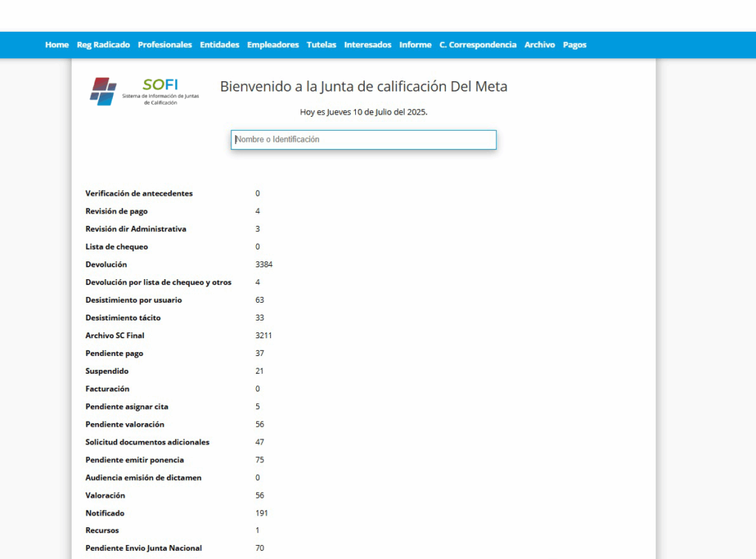Select Interesados in the navigation bar

pos(368,45)
